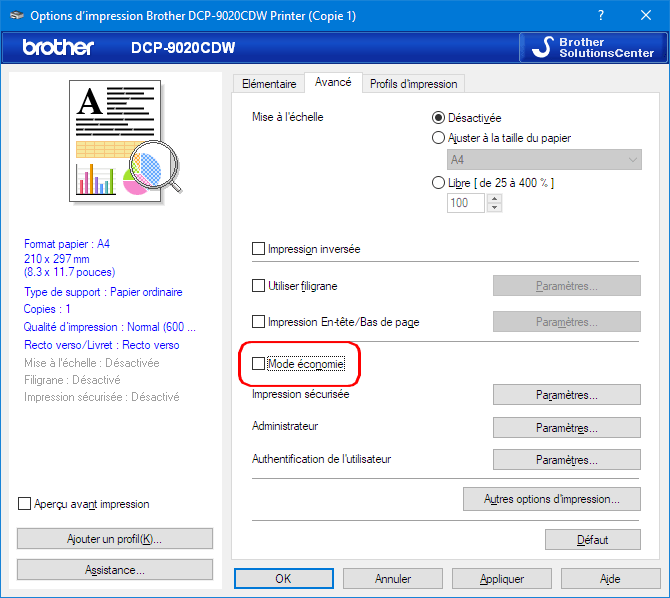
Task: Click the printer icon in title bar
Action: click(15, 16)
